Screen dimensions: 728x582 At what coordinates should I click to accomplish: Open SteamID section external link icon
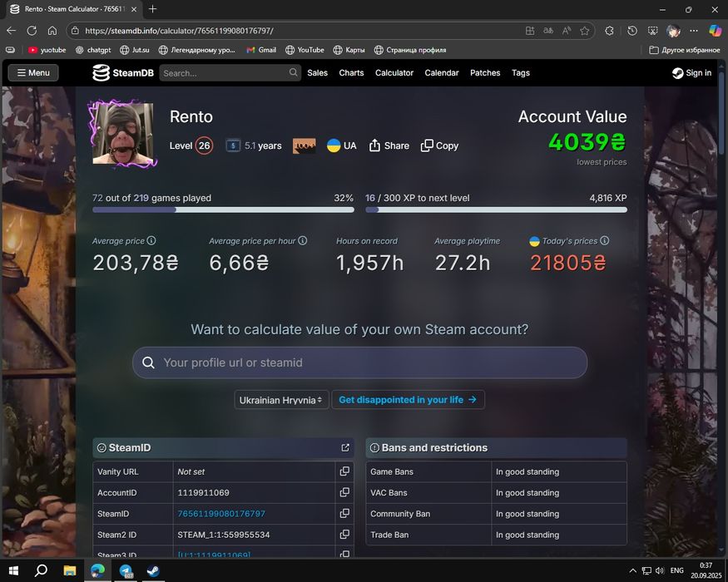[345, 447]
